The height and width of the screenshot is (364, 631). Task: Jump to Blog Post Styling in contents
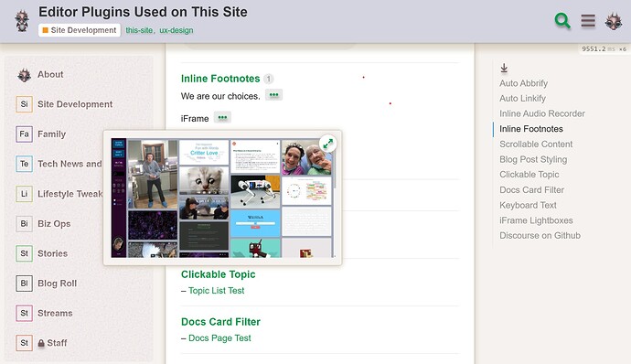(x=533, y=159)
